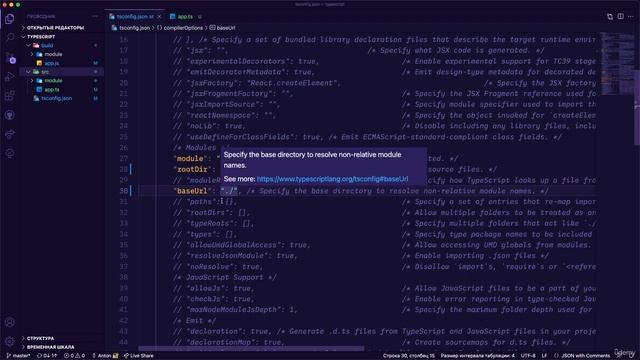
Task: Open the Run and Debug view
Action: (10, 77)
